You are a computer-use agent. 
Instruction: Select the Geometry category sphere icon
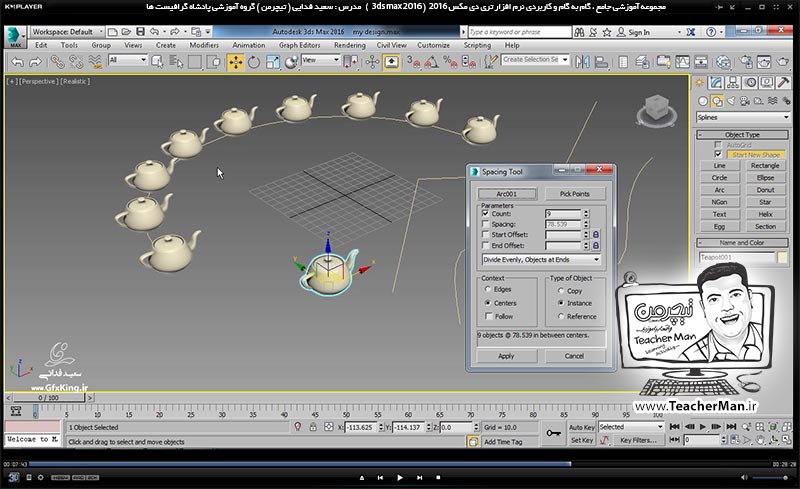tap(703, 101)
